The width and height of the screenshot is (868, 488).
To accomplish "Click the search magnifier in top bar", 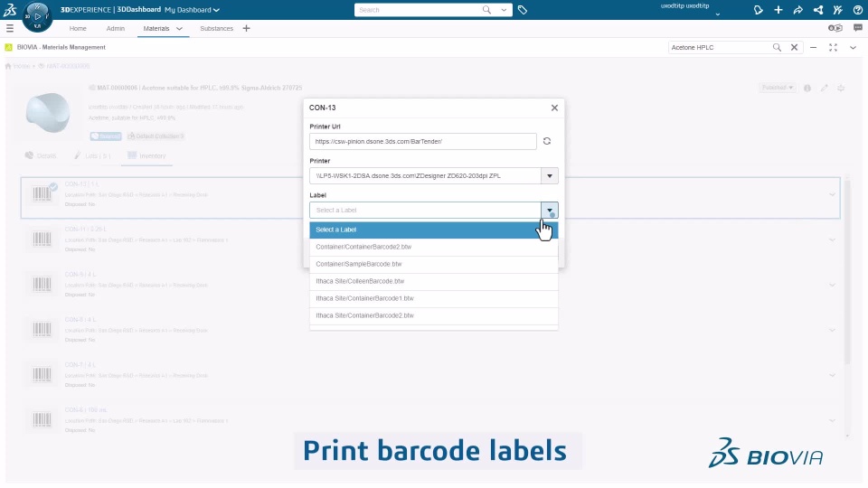I will pos(486,10).
